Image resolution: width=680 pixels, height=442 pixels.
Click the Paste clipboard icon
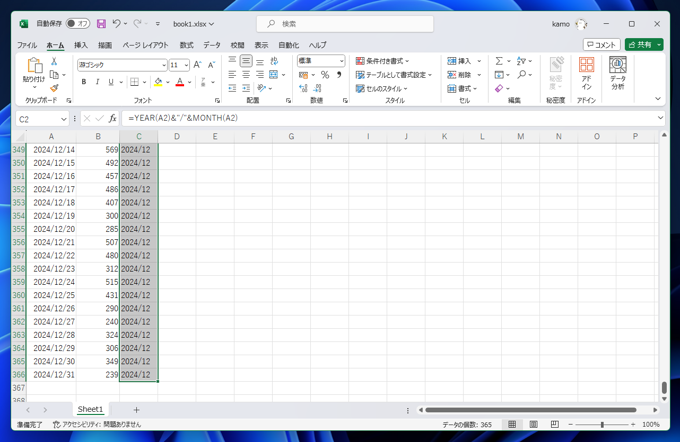click(34, 65)
